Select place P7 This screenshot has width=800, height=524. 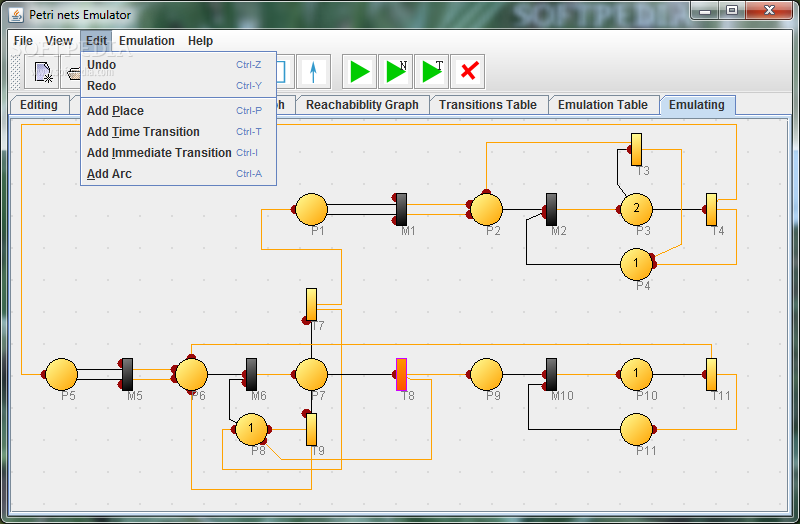(312, 374)
